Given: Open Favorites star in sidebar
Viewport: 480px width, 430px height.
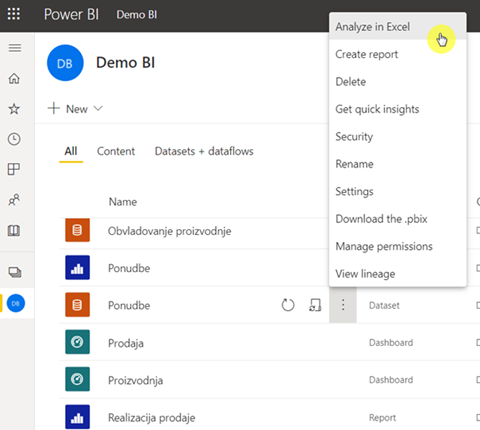Looking at the screenshot, I should click(14, 109).
